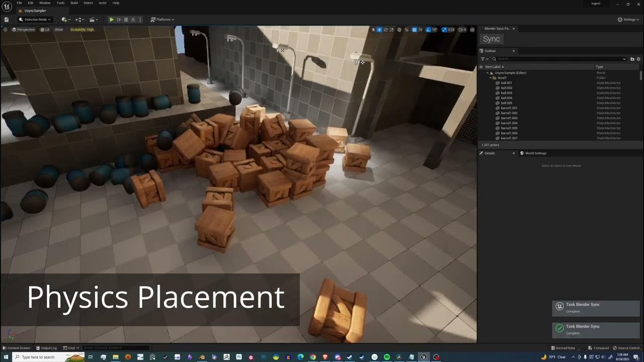Screen dimensions: 644x362
Task: Change the scale snap value 0.25
Action: (451, 30)
